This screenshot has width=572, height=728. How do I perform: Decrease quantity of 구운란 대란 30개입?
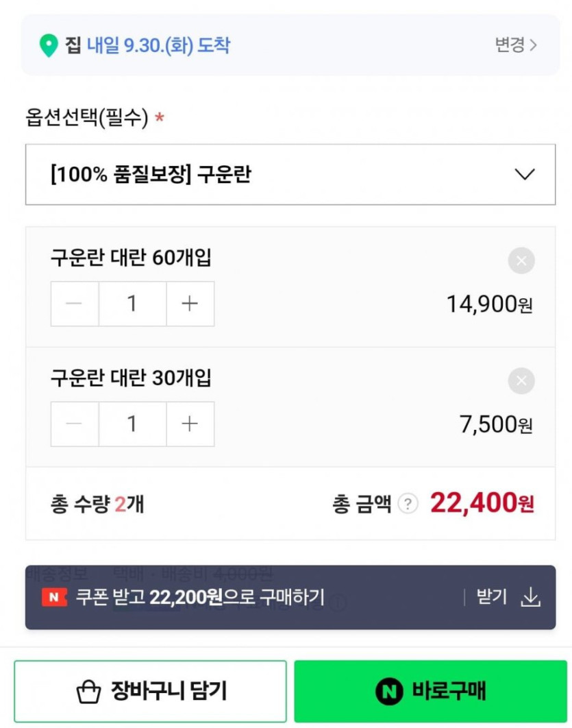point(75,424)
